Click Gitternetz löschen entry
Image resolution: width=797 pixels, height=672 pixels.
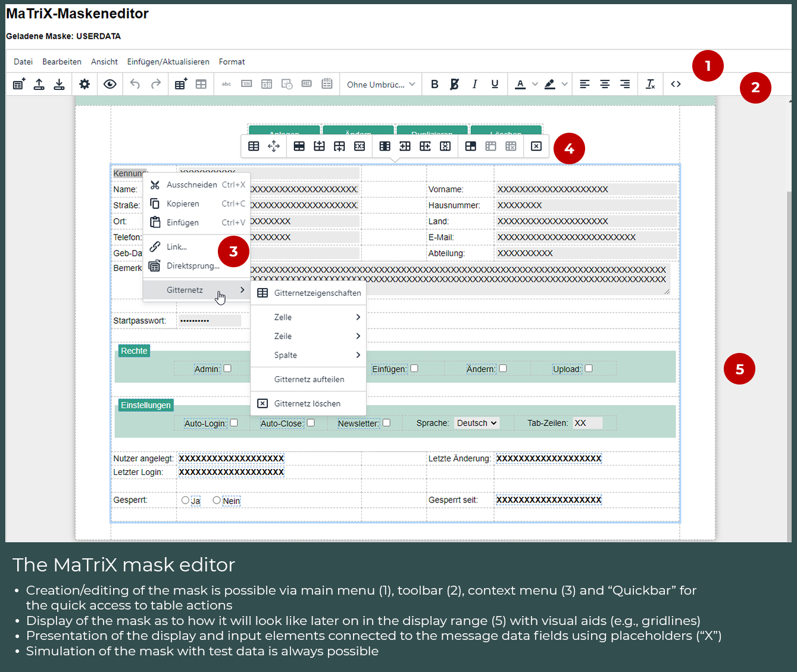(x=307, y=404)
